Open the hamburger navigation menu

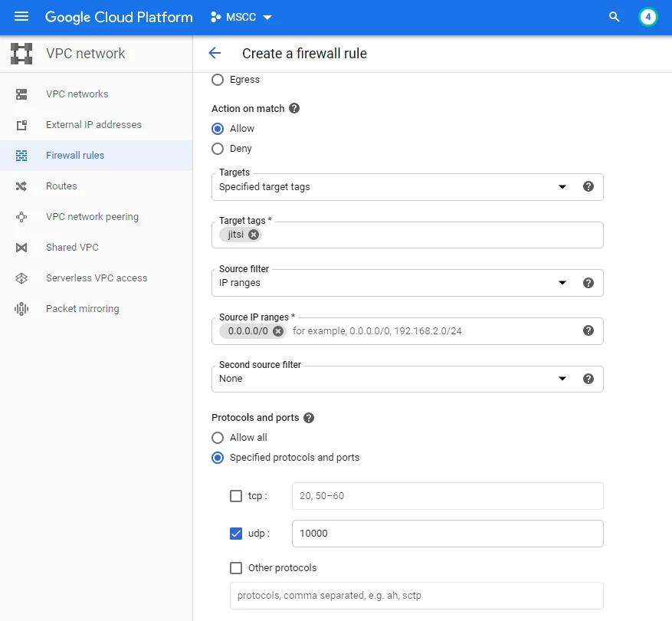pos(21,17)
